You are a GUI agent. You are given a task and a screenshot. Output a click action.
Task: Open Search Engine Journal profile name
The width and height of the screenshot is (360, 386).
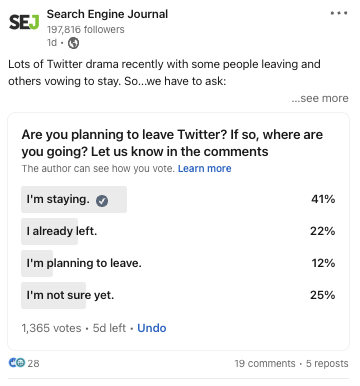[107, 14]
